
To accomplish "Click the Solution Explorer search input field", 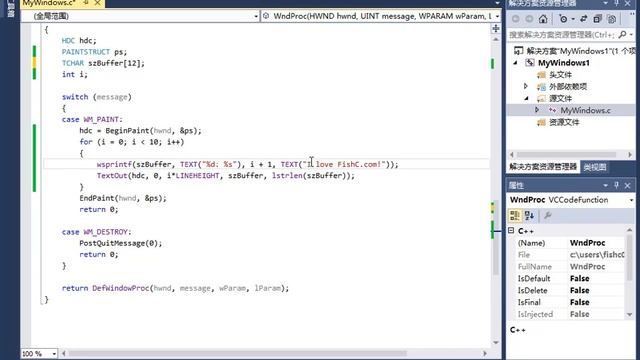I will click(562, 35).
